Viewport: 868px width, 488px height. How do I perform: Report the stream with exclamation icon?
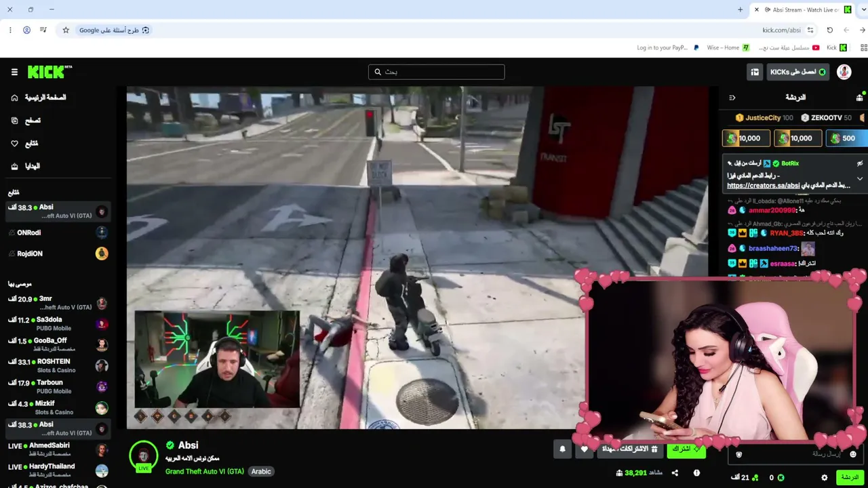[x=696, y=473]
